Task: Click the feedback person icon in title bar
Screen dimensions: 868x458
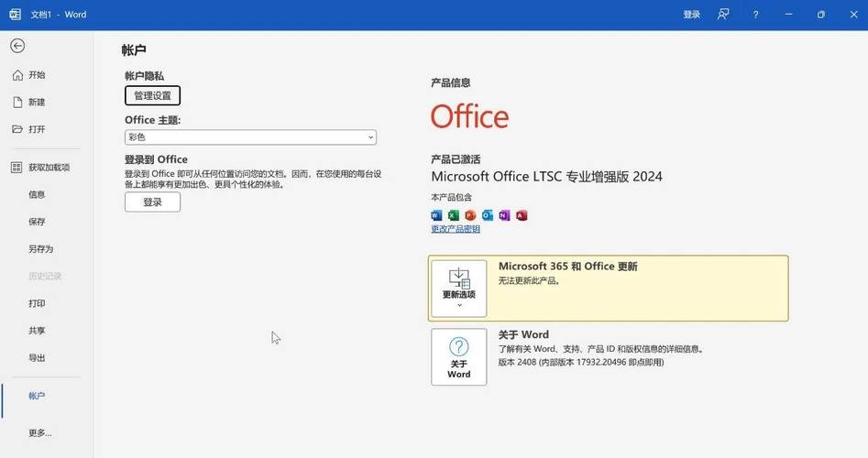Action: pos(723,15)
